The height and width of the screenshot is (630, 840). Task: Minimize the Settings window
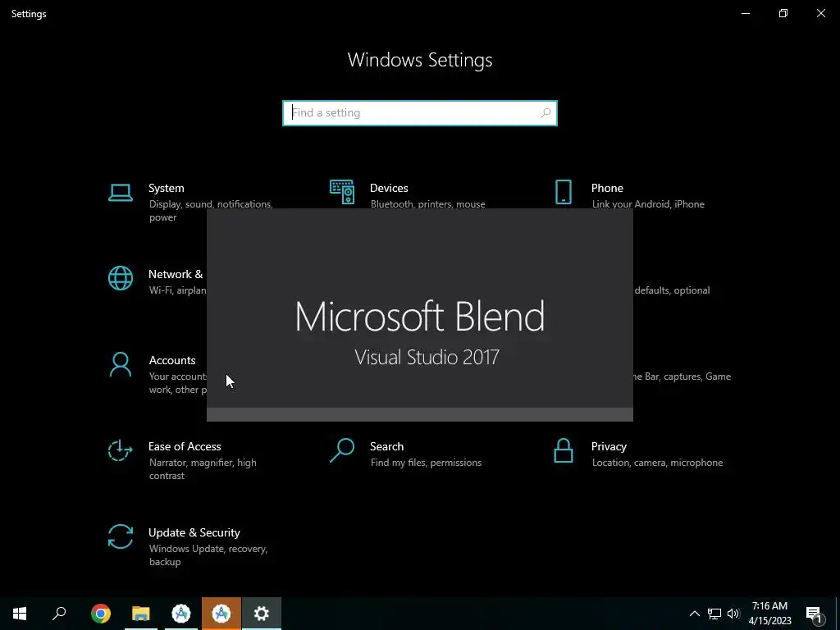(x=746, y=13)
